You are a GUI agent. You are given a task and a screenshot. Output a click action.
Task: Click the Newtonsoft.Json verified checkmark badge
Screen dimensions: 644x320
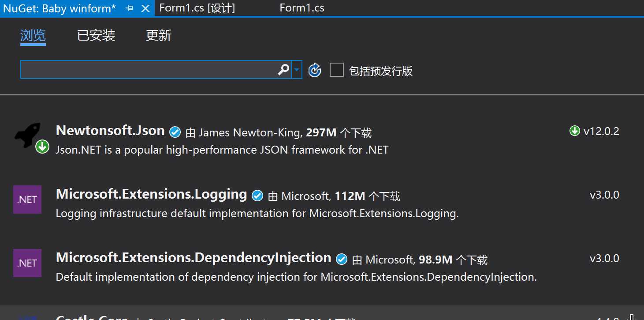(x=175, y=132)
